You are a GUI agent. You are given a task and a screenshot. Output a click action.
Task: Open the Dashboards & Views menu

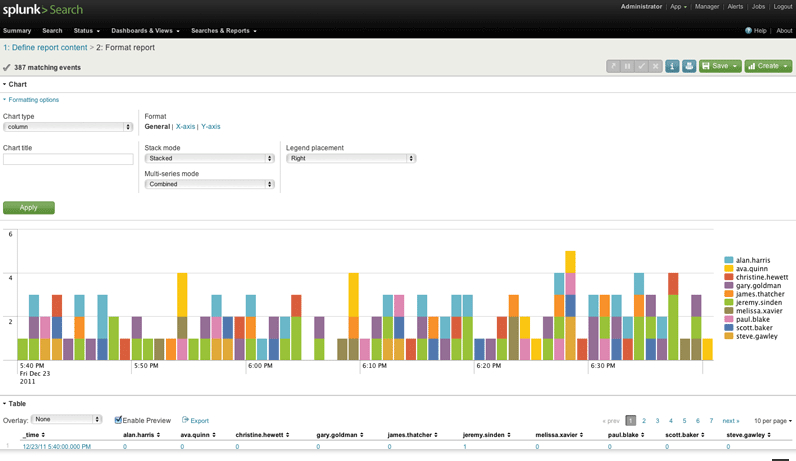146,31
